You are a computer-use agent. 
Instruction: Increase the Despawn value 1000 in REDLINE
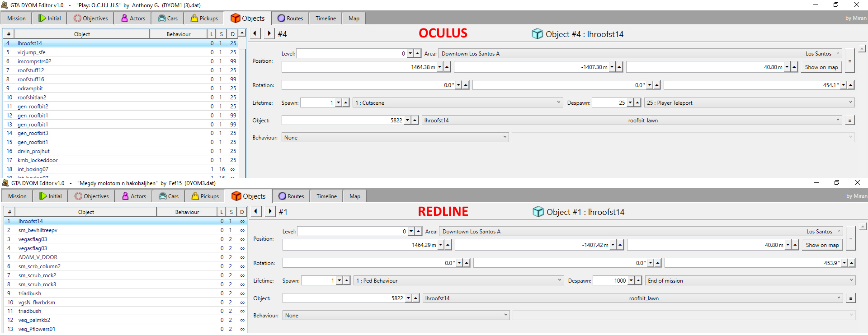[x=638, y=280]
